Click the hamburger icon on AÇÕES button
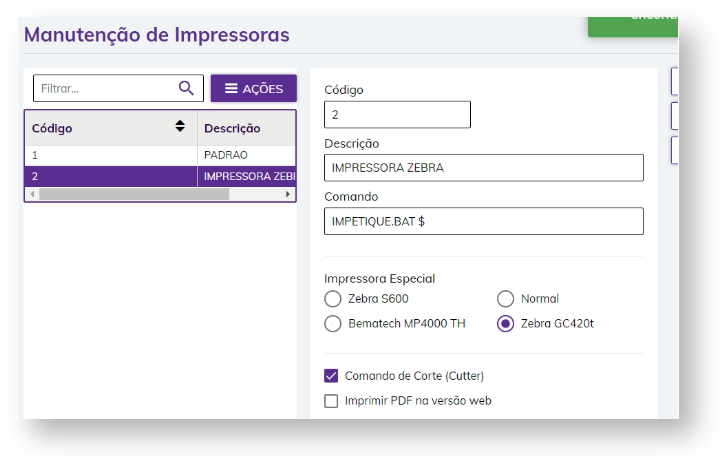 231,89
